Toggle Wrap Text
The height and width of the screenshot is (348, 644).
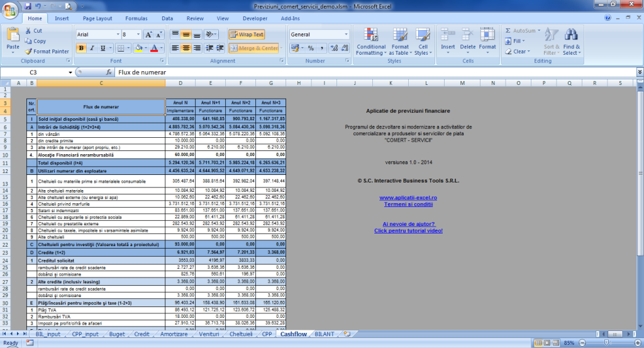click(x=247, y=35)
